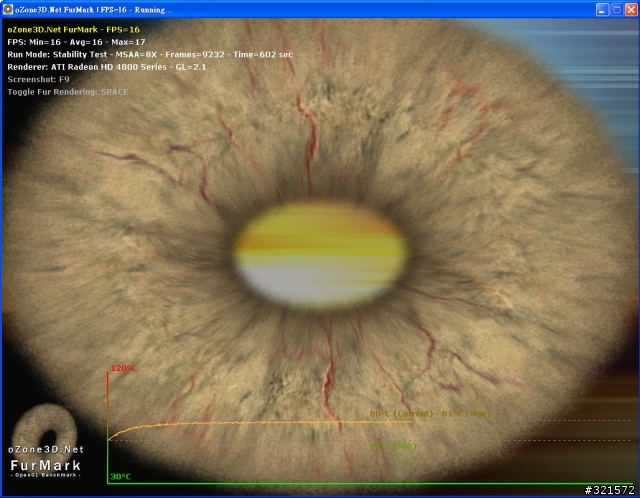Viewport: 640px width, 498px height.
Task: Click the 'Renderer: ATI Radeon HD 4800 Series' line
Action: [x=107, y=67]
